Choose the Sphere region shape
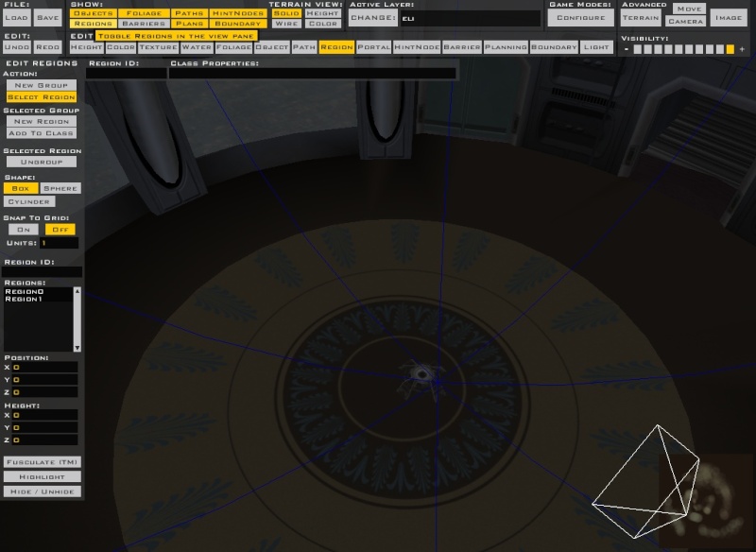This screenshot has width=756, height=552. [60, 188]
